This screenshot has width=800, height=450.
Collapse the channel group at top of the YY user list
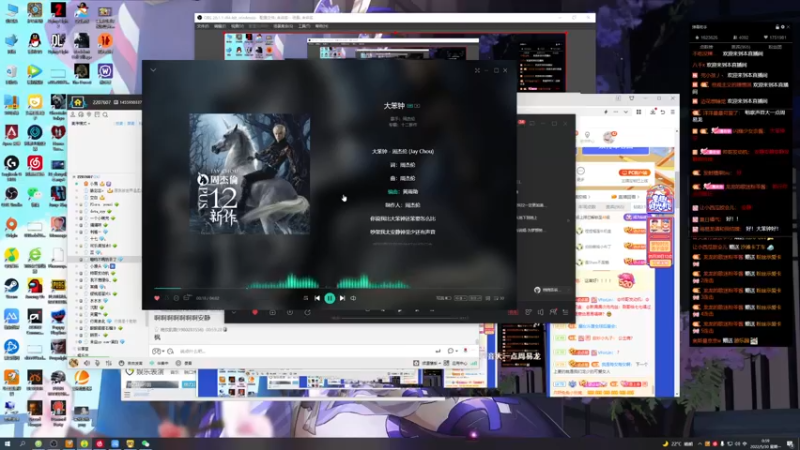click(74, 177)
